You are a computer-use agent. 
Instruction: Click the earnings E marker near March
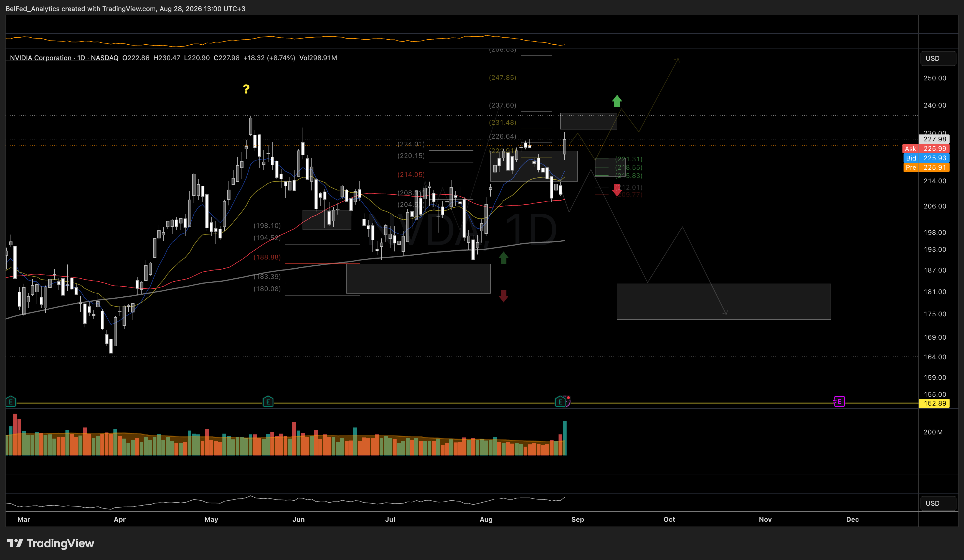point(11,402)
